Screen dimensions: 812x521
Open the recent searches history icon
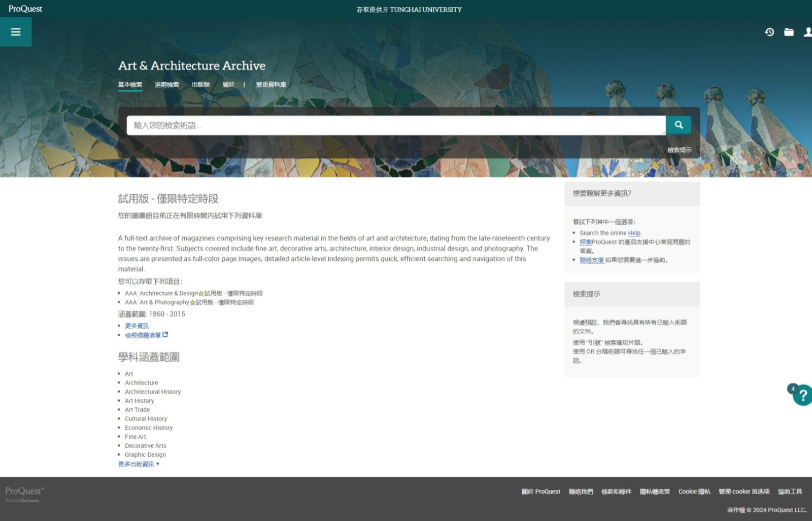[769, 32]
